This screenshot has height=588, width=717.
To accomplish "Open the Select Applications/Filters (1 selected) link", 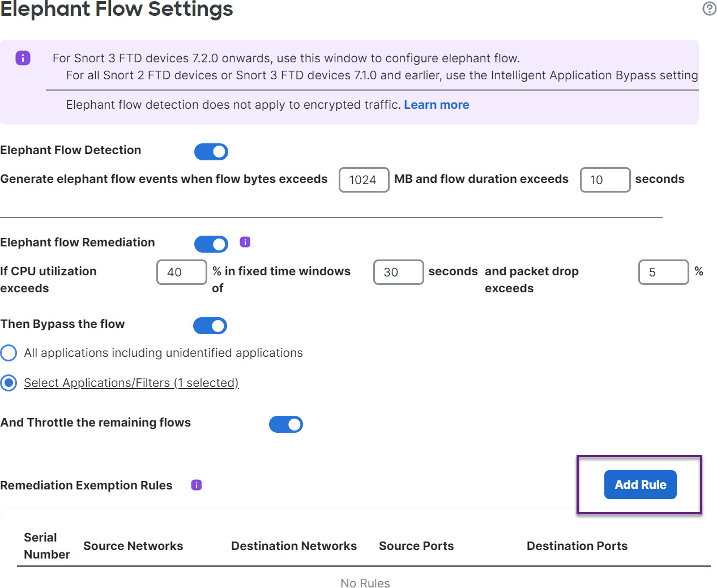I will 131,383.
